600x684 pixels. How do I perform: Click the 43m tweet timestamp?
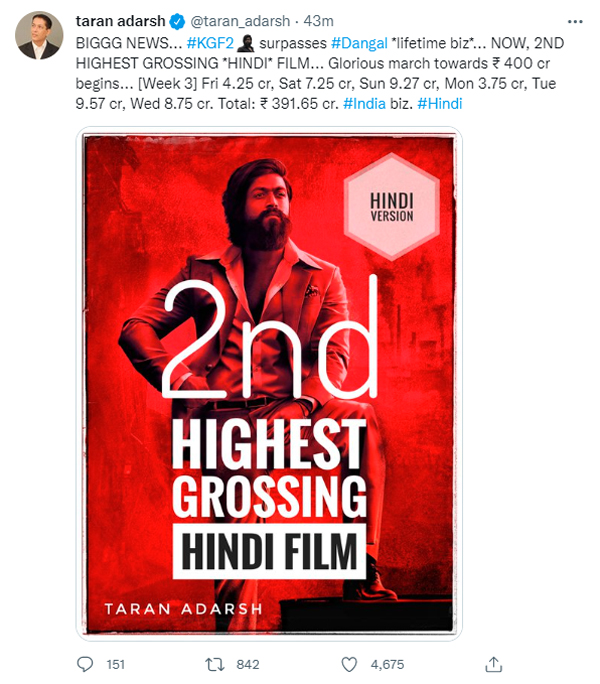tap(319, 21)
